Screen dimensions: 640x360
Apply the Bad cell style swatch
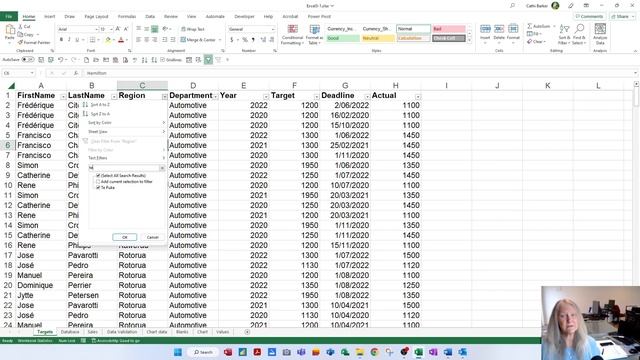click(x=449, y=29)
